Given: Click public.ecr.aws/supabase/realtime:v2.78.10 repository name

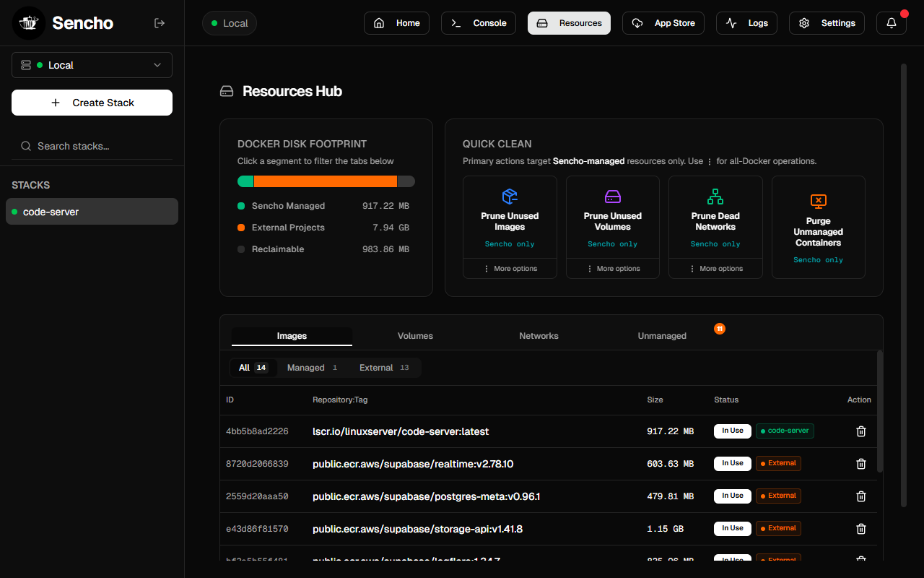Looking at the screenshot, I should [413, 464].
